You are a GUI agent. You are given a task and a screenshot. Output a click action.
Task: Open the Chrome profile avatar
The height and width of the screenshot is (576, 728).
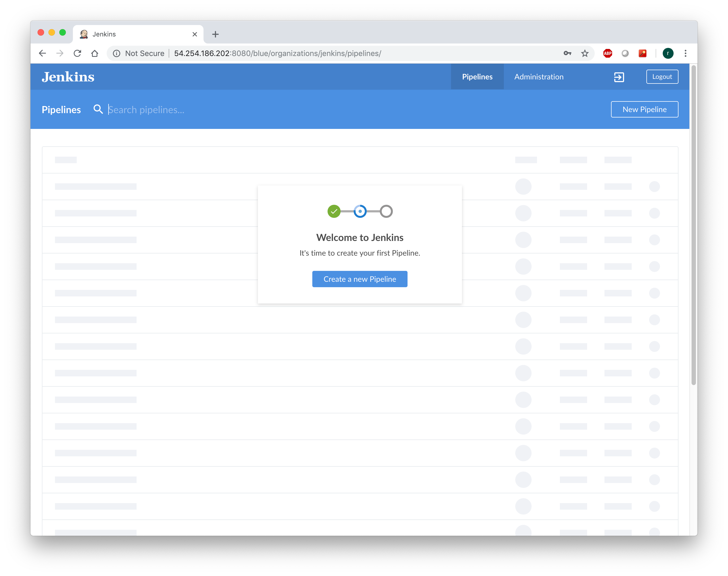668,53
